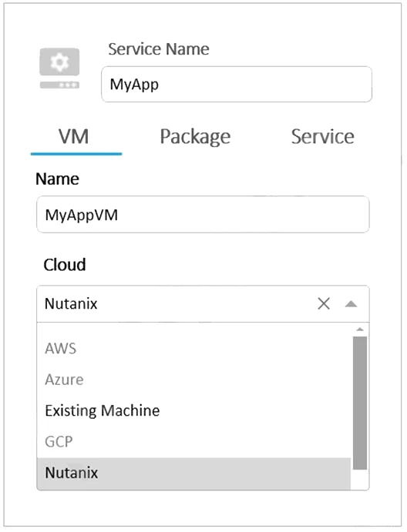This screenshot has height=532, width=407.
Task: Click the service gear icon
Action: click(x=59, y=62)
